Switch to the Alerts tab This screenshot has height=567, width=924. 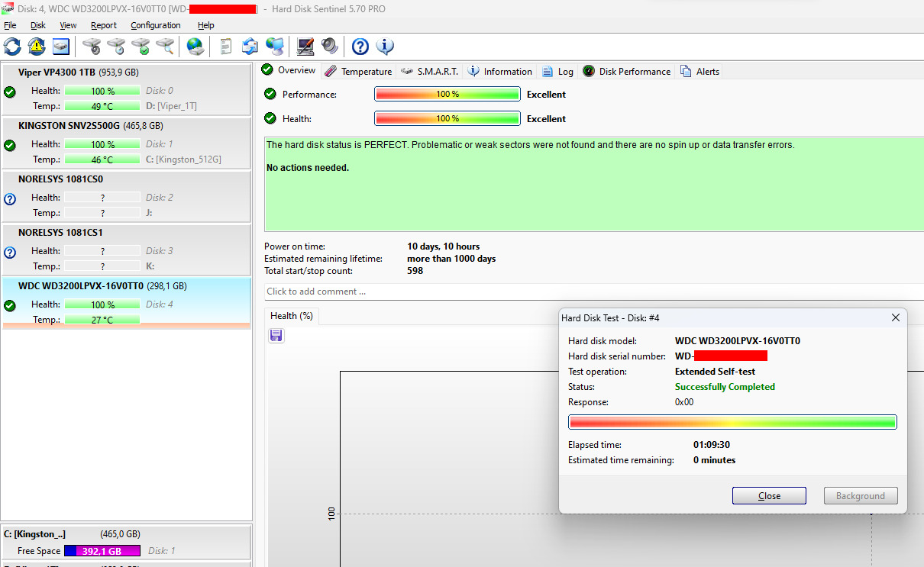point(700,71)
